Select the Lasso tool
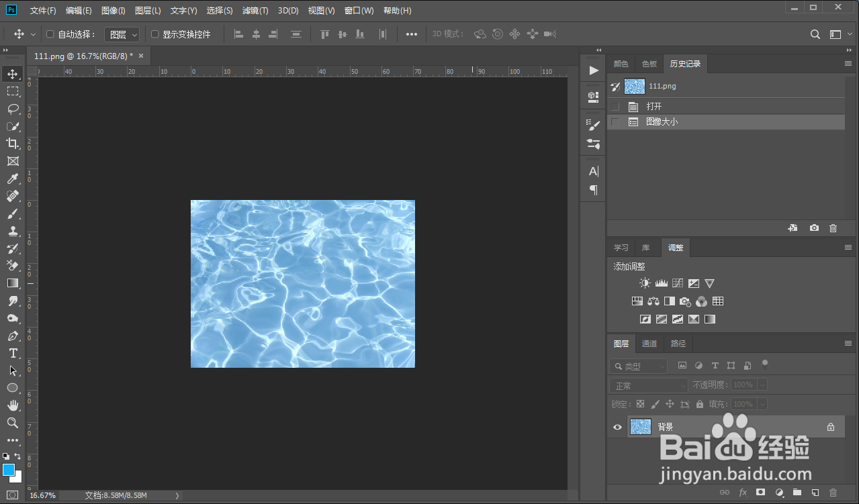 (x=13, y=109)
